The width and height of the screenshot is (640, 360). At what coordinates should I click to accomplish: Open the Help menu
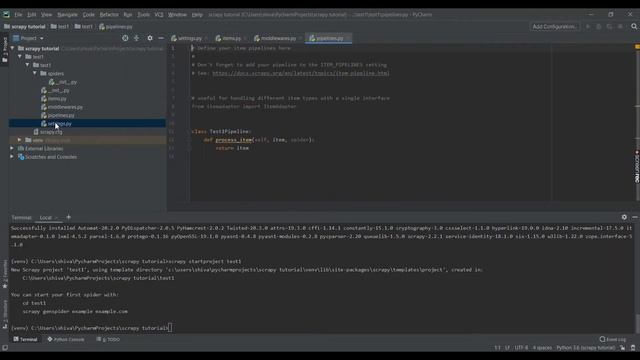click(197, 14)
